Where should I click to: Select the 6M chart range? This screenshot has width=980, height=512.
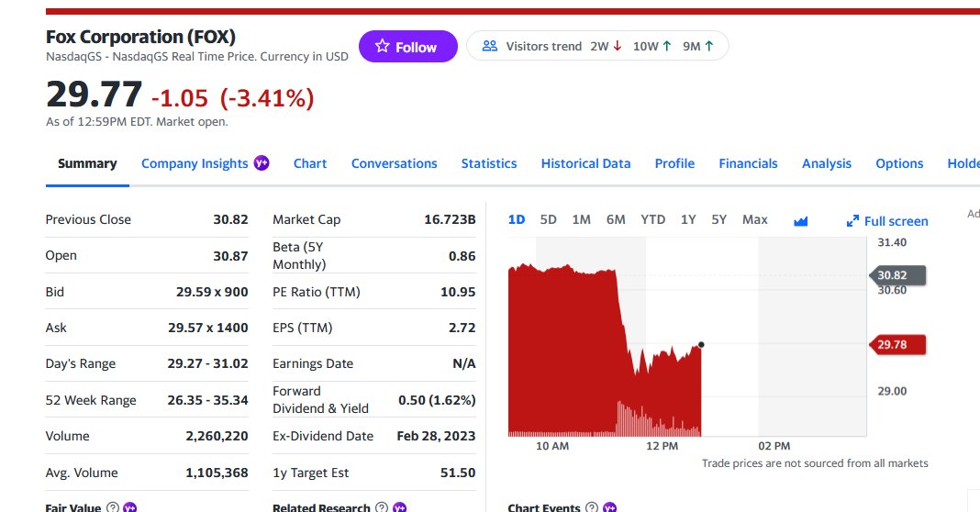point(616,219)
